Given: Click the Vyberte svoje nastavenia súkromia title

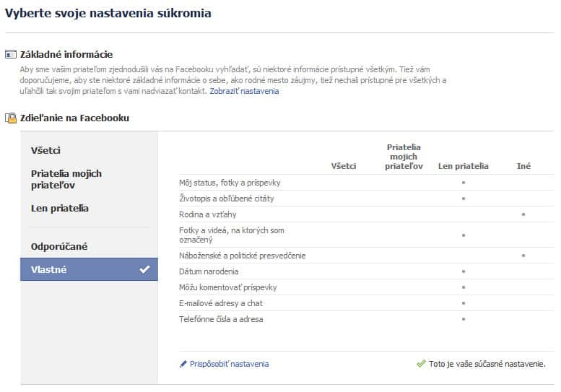Looking at the screenshot, I should (x=108, y=13).
